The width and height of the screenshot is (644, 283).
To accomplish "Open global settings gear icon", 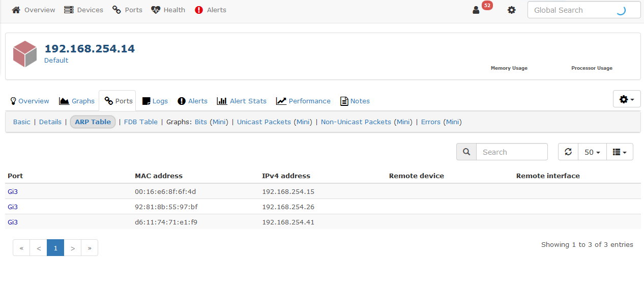I will [512, 10].
